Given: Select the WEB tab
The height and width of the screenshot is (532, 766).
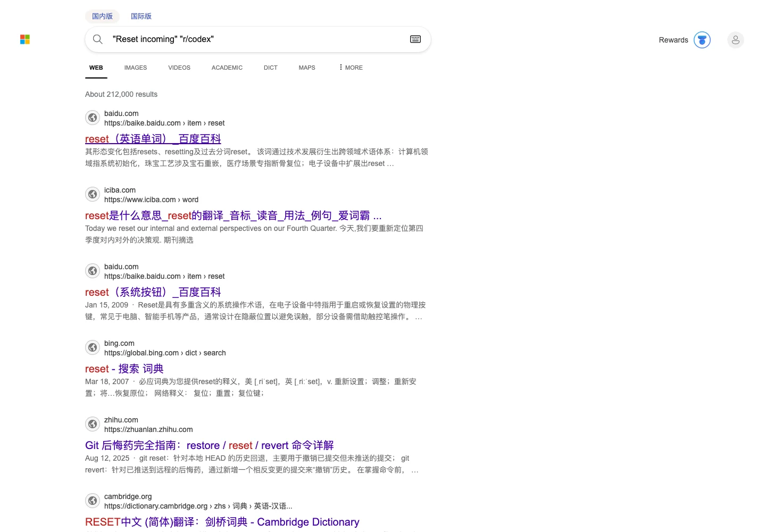Looking at the screenshot, I should pos(96,68).
